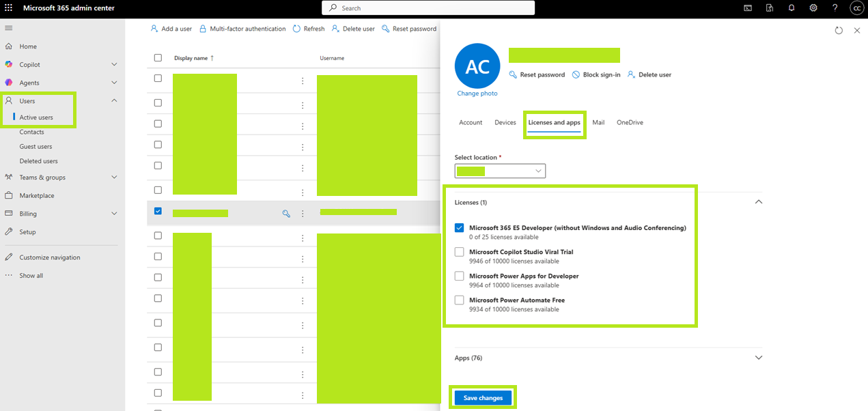The height and width of the screenshot is (411, 868).
Task: Click the header Search box
Action: pos(428,8)
